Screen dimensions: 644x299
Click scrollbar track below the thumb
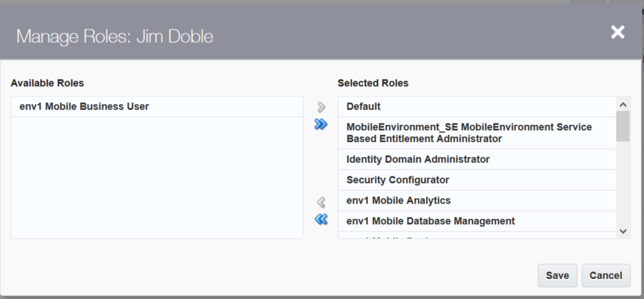[623, 187]
